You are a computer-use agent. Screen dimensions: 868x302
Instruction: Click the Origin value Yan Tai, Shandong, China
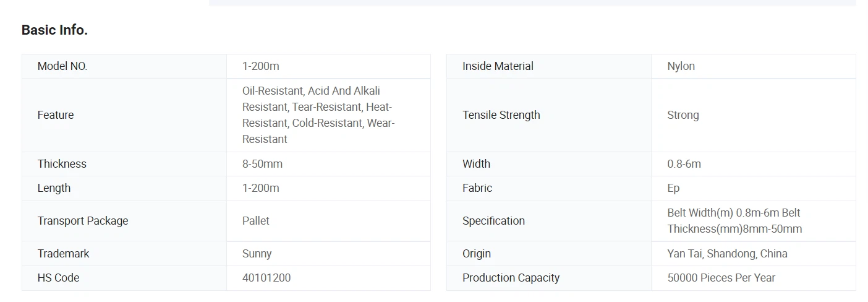[x=727, y=254]
